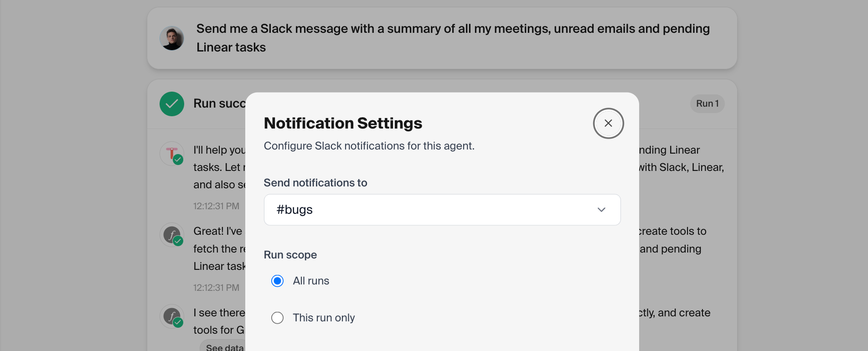Expand the notification channel list showing #bugs
This screenshot has width=868, height=351.
(x=442, y=210)
